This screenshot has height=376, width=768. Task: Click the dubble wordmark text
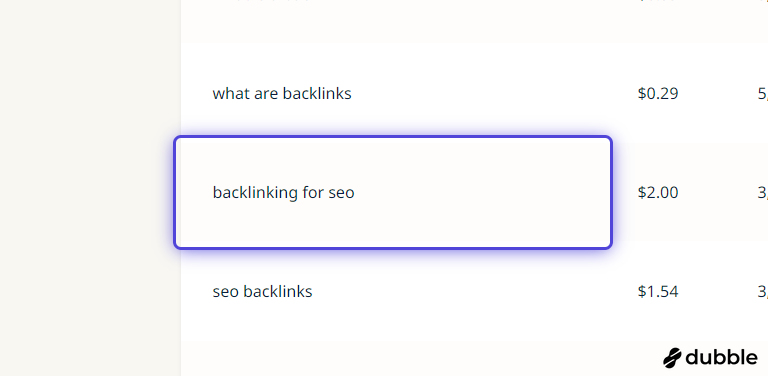tap(721, 357)
